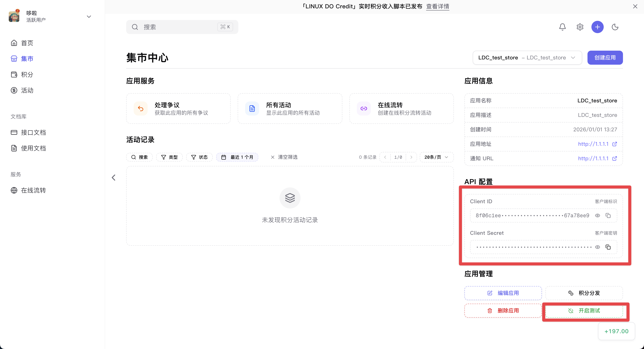Copy the Client Secret value
This screenshot has height=349, width=644.
608,247
